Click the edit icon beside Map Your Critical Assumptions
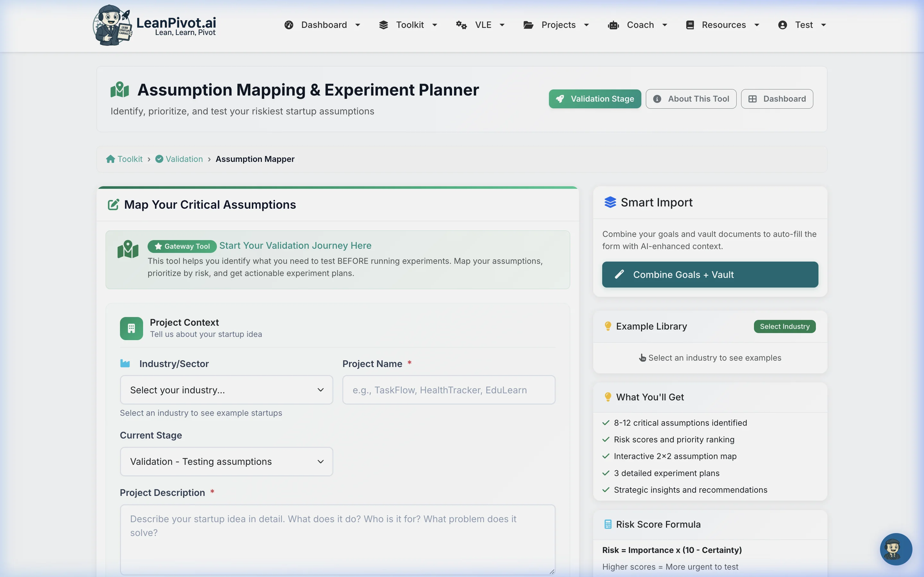Viewport: 924px width, 577px height. [x=113, y=205]
